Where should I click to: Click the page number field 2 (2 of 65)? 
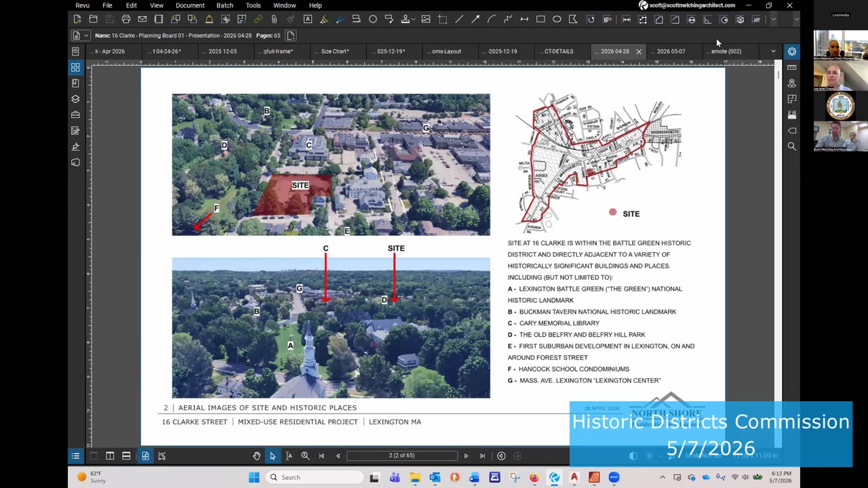[x=402, y=456]
